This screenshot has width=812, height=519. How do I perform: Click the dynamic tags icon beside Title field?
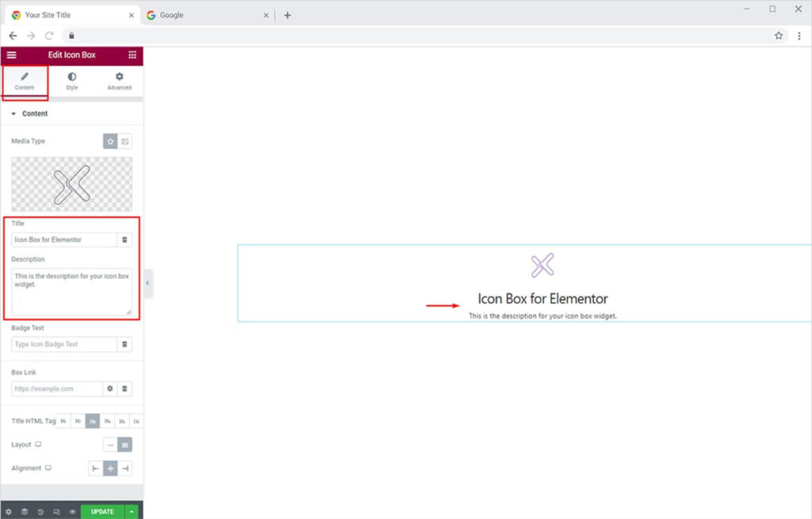coord(124,239)
